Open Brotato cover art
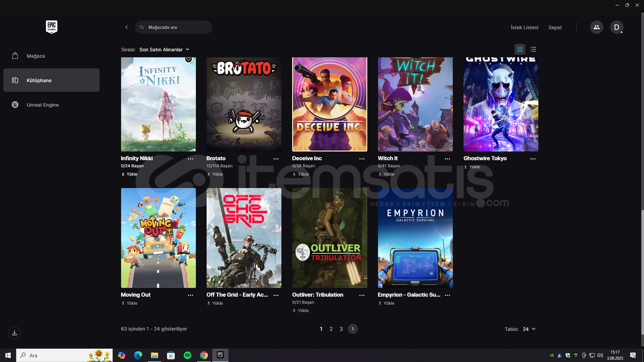The height and width of the screenshot is (362, 644). click(x=244, y=104)
